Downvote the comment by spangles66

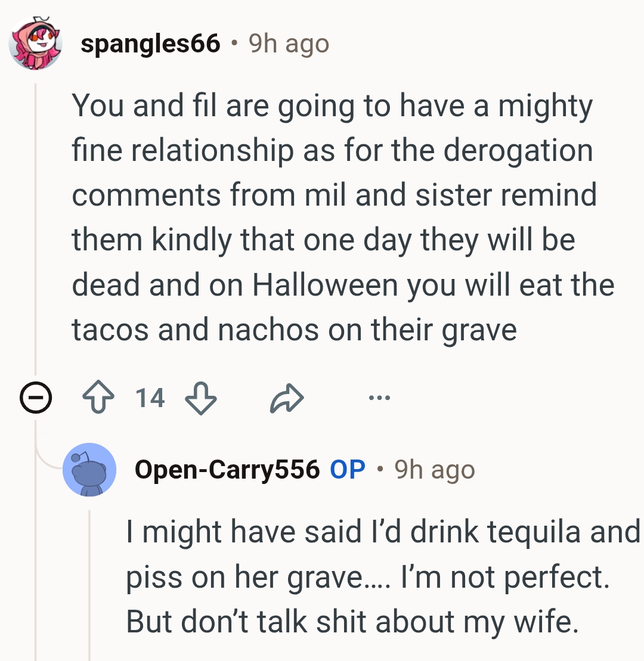point(201,398)
